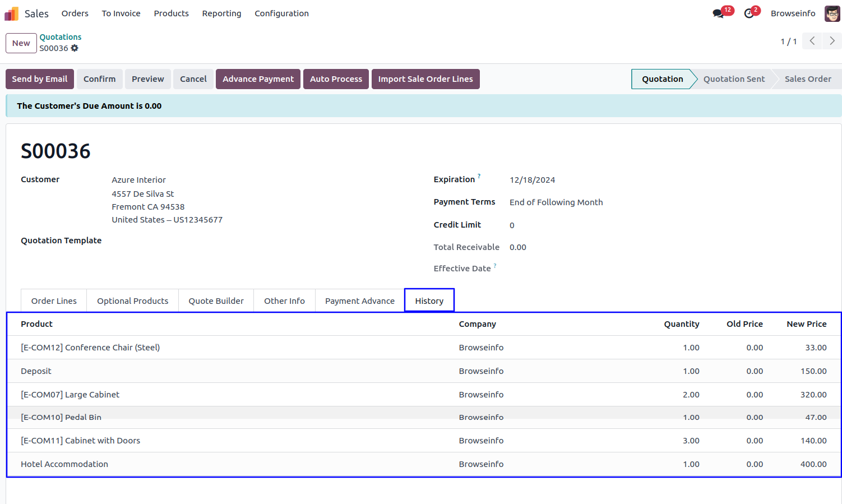Expand the Configuration menu

tap(281, 13)
